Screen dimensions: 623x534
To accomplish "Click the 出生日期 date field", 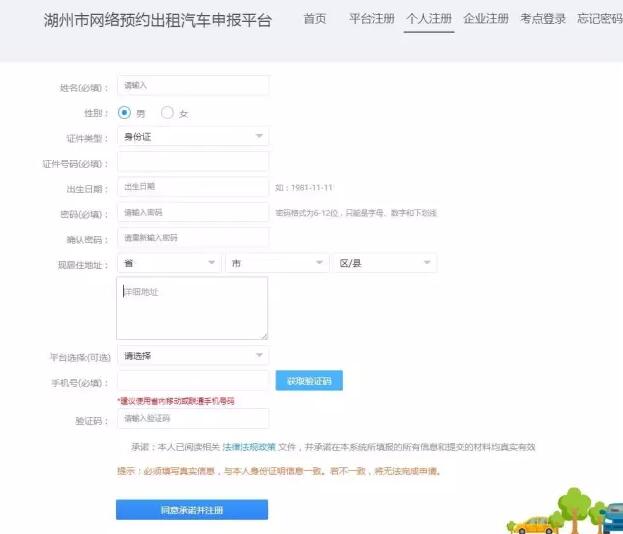I will pyautogui.click(x=192, y=187).
